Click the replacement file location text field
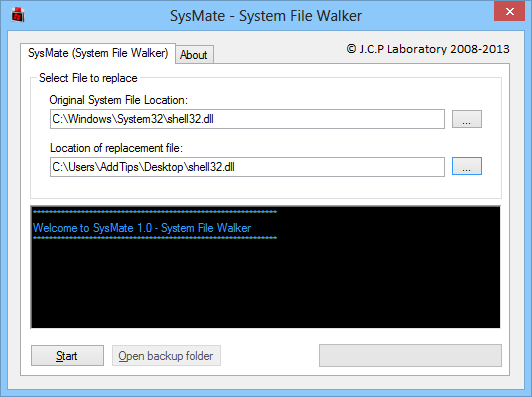 pyautogui.click(x=247, y=167)
